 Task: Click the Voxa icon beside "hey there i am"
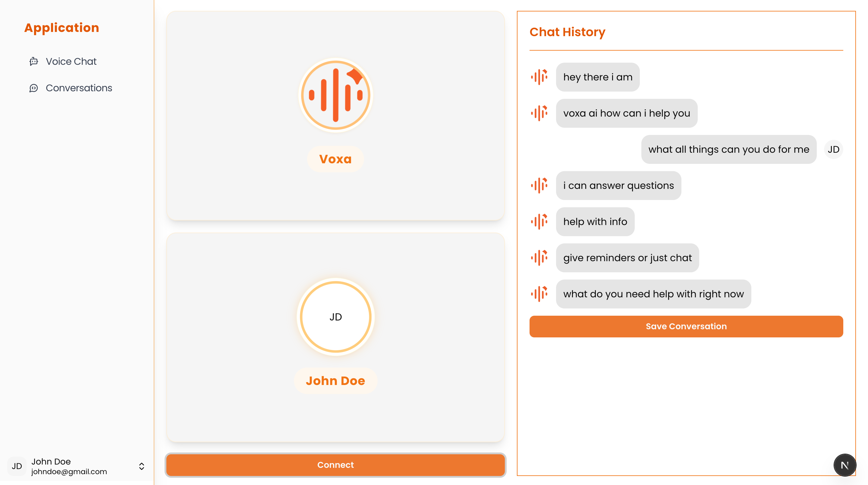click(x=539, y=77)
